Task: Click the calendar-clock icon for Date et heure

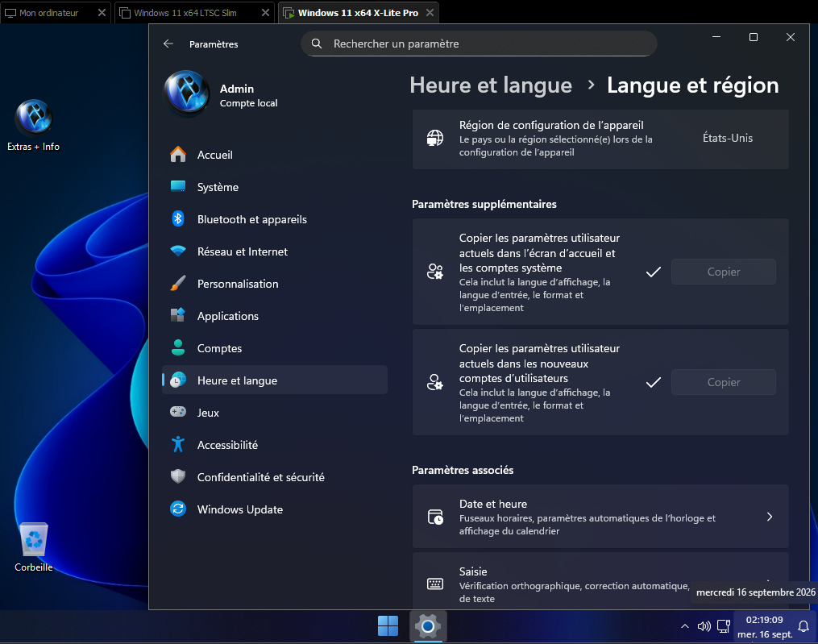Action: point(435,517)
